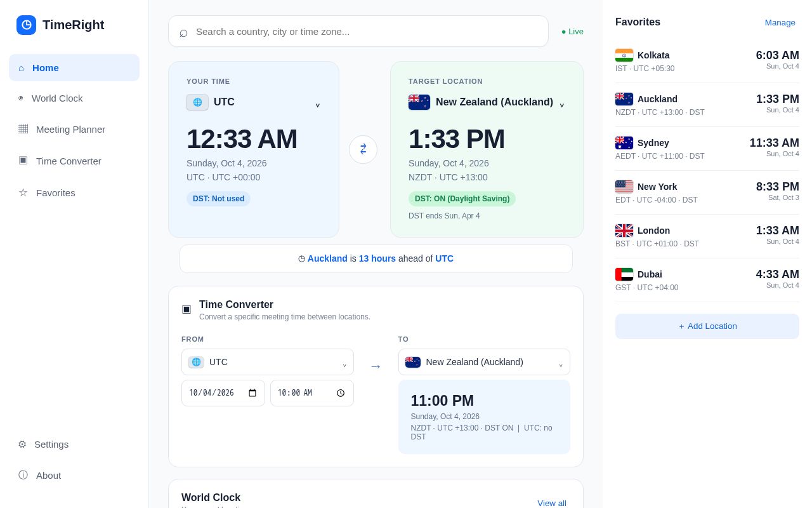Click the New Zealand flag in Target Location
The height and width of the screenshot is (508, 812).
pos(419,102)
